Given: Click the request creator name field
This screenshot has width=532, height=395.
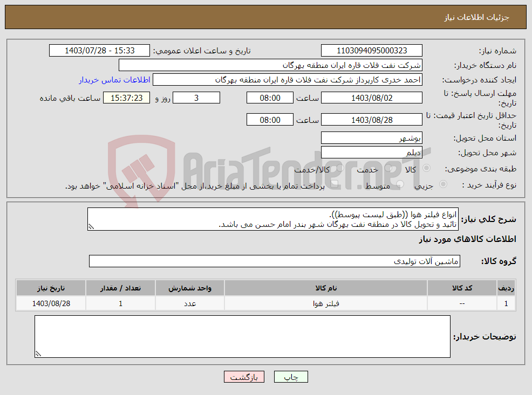Looking at the screenshot, I should pyautogui.click(x=288, y=80).
